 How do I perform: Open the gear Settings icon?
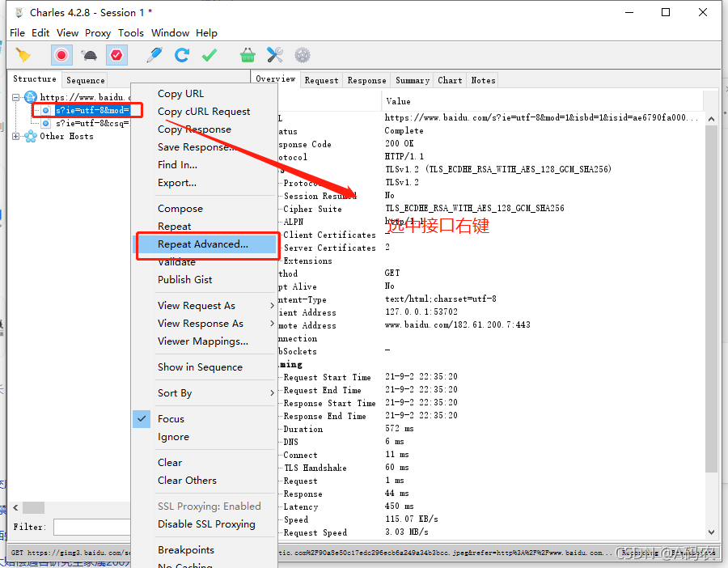303,55
